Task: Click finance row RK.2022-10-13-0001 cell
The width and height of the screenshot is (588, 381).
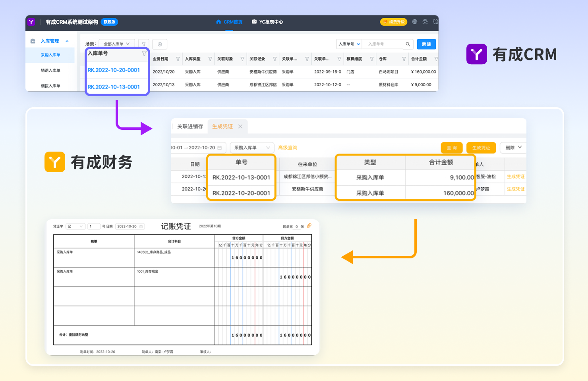Action: [241, 178]
